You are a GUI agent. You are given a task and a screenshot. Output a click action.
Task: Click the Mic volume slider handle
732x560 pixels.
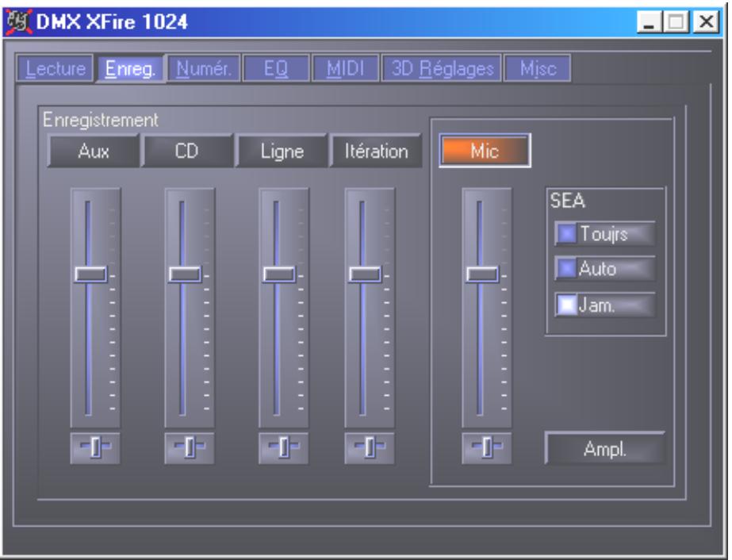click(x=482, y=274)
